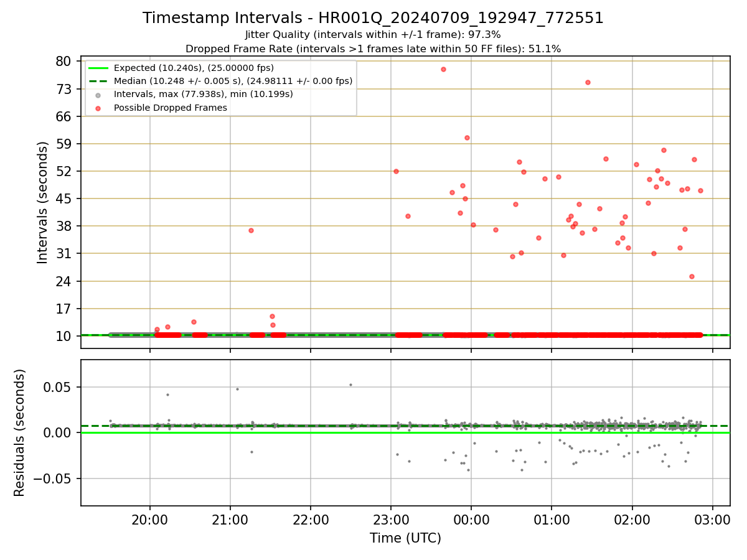Click the '02:00' x-axis tick label
Image resolution: width=747 pixels, height=560 pixels.
(632, 520)
